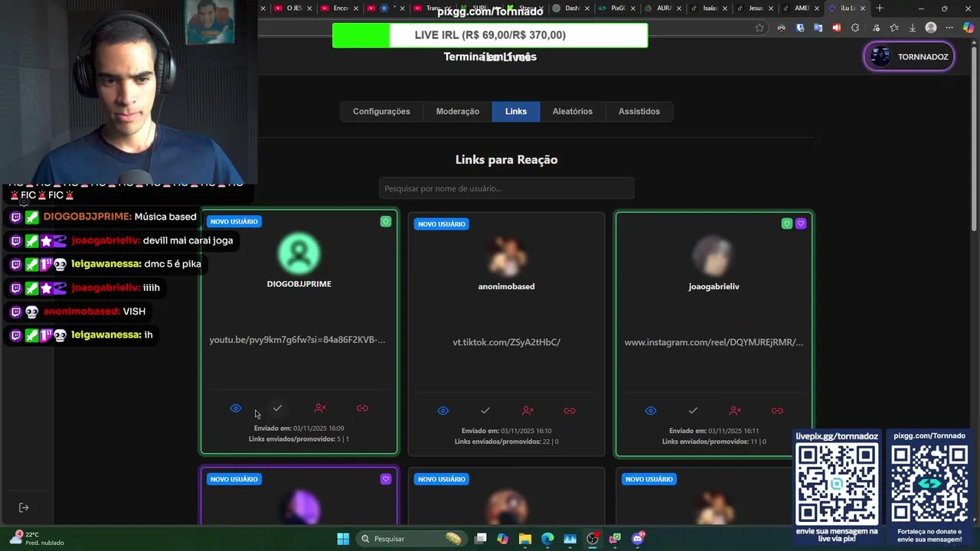Click the red link icon on anonimobased card
980x551 pixels.
570,411
